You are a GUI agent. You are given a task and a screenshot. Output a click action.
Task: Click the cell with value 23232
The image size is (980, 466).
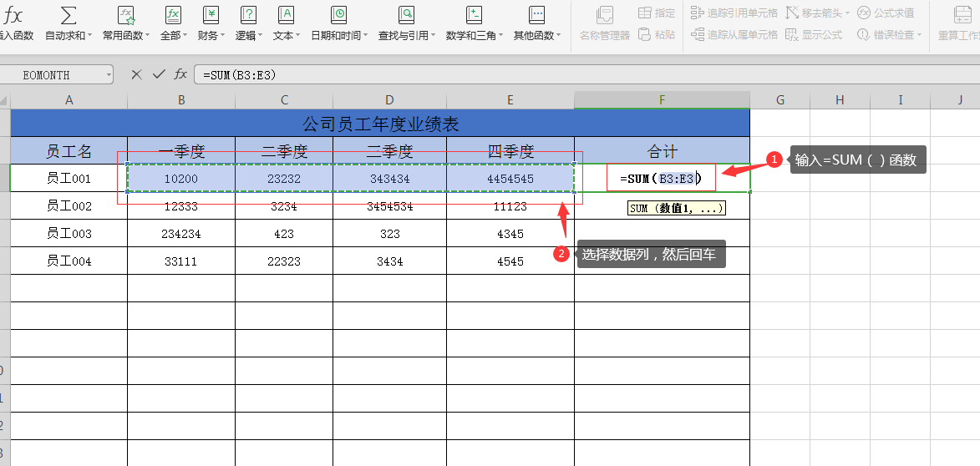click(284, 178)
